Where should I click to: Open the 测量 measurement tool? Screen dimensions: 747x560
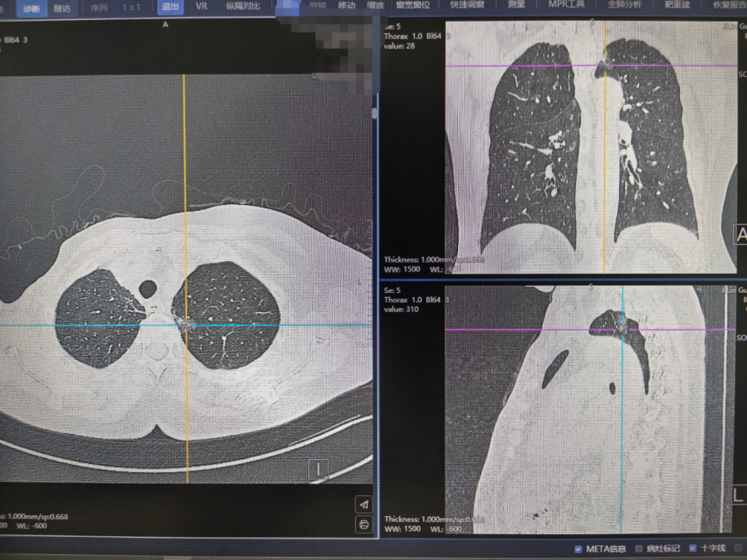(516, 5)
